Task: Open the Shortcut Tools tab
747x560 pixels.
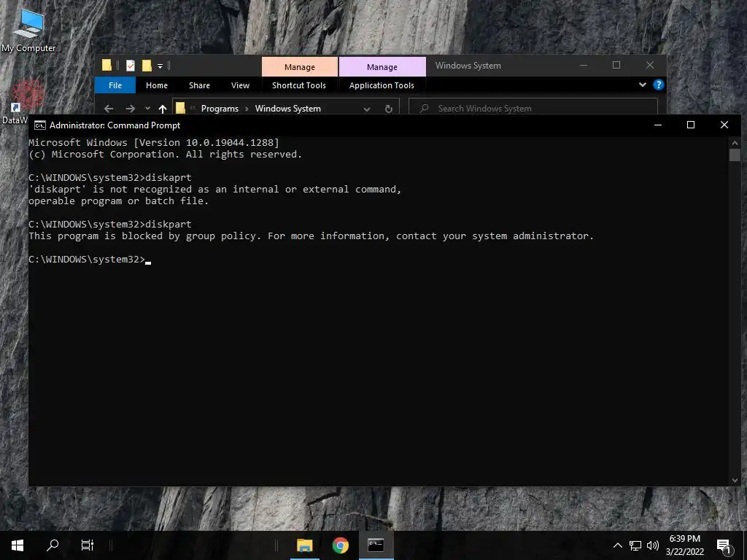Action: (299, 85)
